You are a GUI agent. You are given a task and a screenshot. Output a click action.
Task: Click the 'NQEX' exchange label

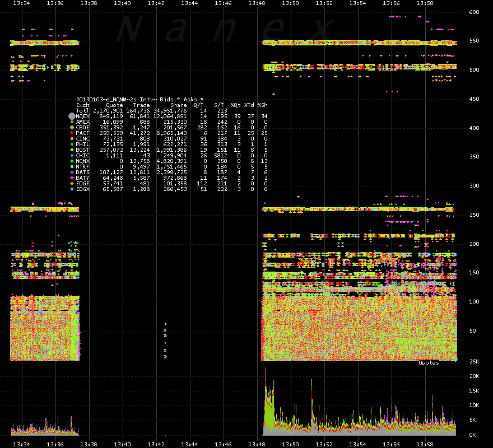pyautogui.click(x=82, y=116)
